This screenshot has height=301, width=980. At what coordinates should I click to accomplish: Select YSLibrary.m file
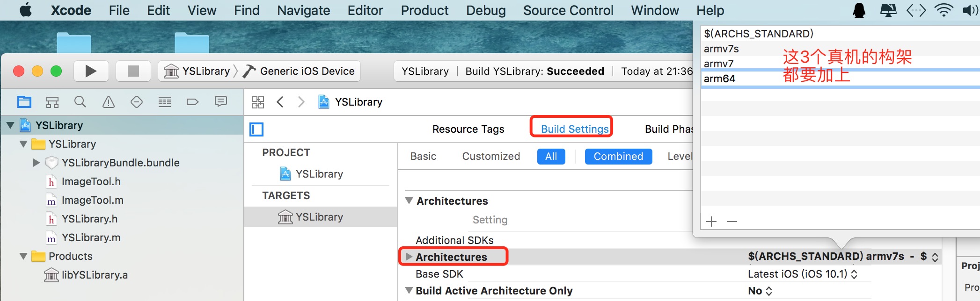(x=91, y=237)
